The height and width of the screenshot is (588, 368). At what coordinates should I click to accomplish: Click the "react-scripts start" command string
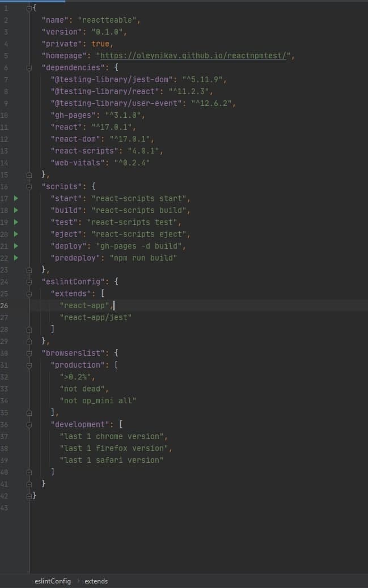(x=139, y=198)
